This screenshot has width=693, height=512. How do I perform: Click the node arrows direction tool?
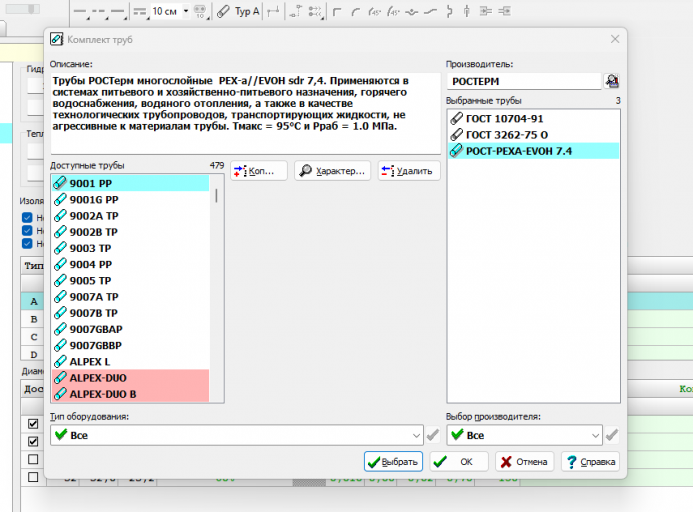[x=315, y=11]
